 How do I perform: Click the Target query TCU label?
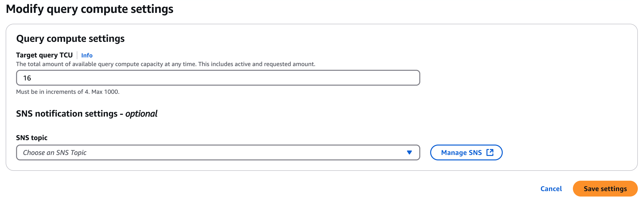pos(44,55)
